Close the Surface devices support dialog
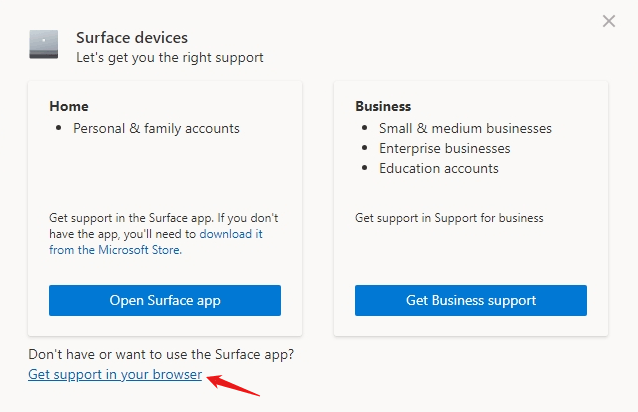 click(x=609, y=21)
